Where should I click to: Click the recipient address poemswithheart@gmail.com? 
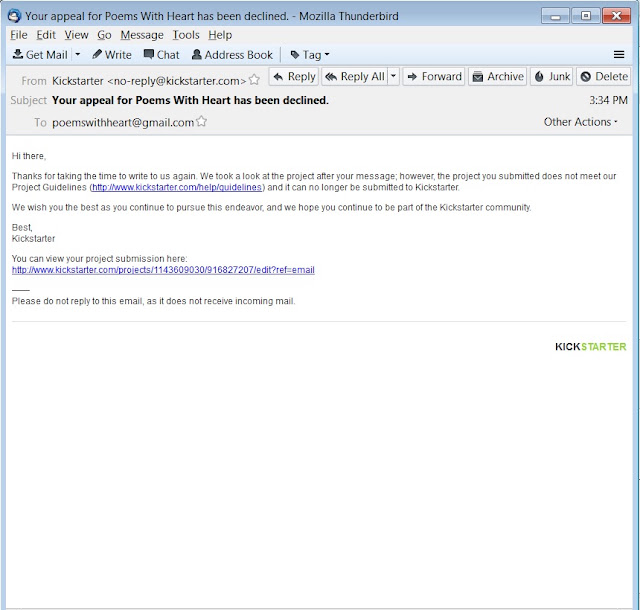click(x=123, y=122)
